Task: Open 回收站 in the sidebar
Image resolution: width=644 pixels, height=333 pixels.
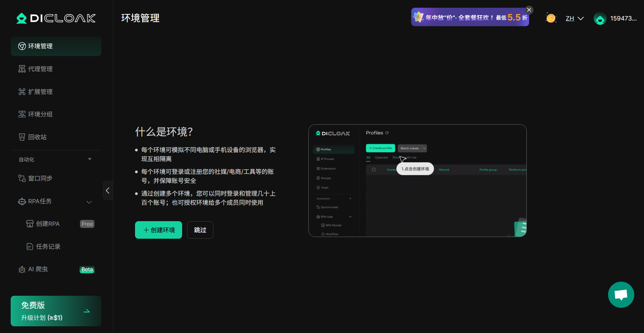Action: pyautogui.click(x=56, y=137)
